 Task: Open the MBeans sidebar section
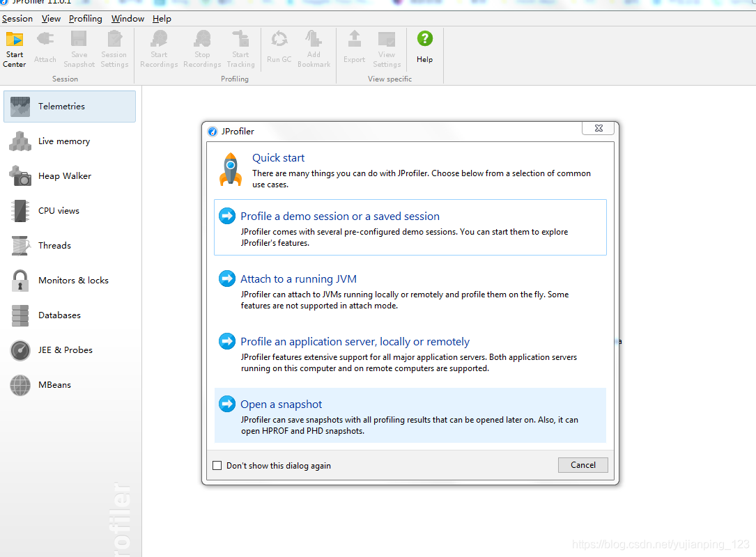click(70, 384)
